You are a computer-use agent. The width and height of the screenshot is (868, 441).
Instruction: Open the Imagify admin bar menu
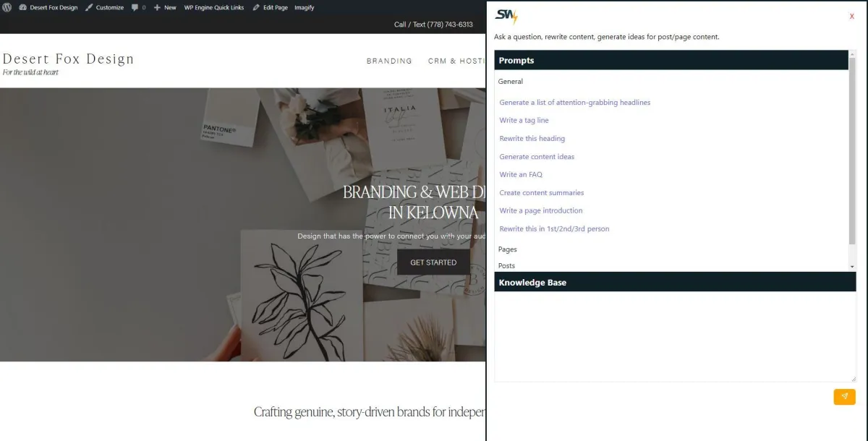pos(305,7)
